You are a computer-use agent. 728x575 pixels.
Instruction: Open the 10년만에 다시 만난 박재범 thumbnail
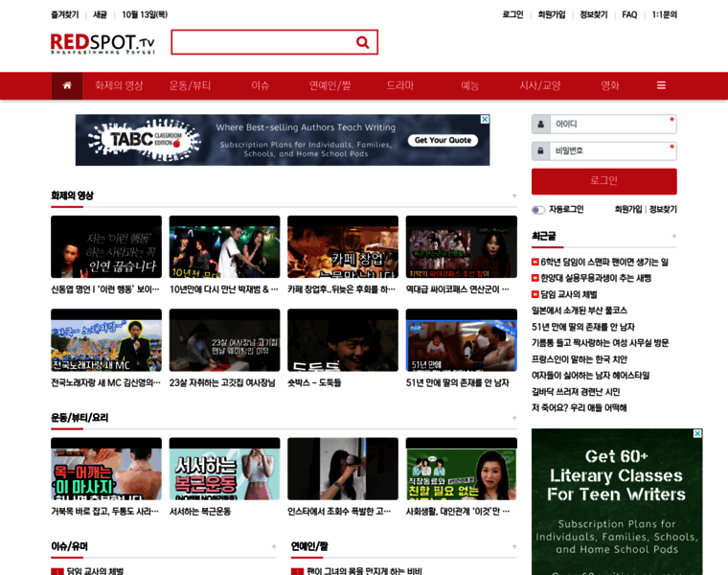click(225, 246)
